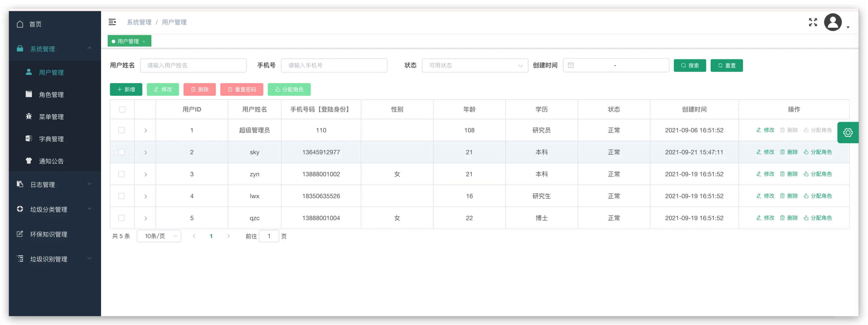The image size is (868, 325).
Task: Open 角色管理 in the sidebar menu
Action: pyautogui.click(x=51, y=95)
